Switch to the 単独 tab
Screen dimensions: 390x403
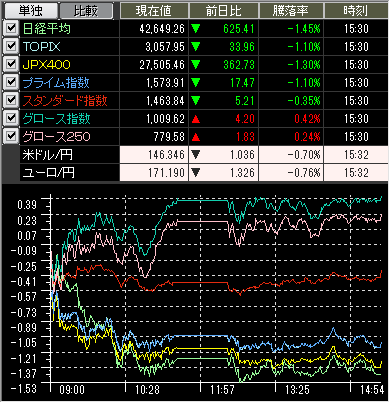pyautogui.click(x=30, y=11)
